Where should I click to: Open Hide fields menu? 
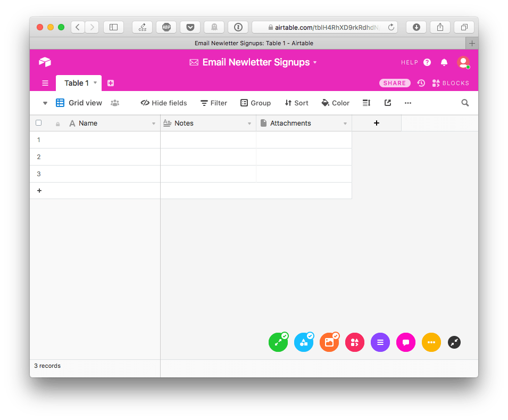pos(164,103)
